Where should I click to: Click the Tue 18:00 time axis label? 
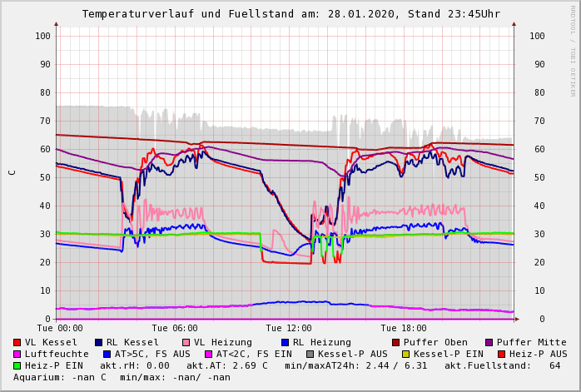(x=404, y=328)
